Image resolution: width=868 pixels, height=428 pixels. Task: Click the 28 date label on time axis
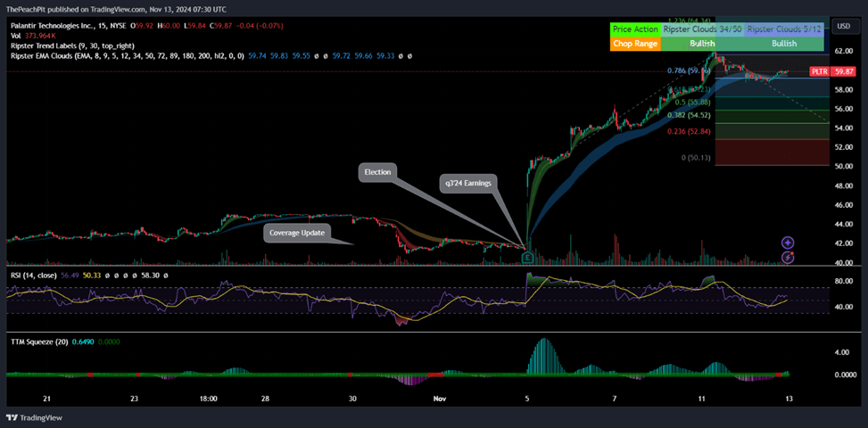tap(265, 399)
